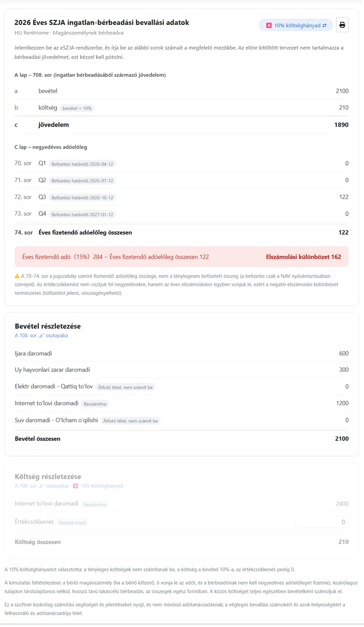
Task: Click the Q4 deadline badge 2027-01-12
Action: pyautogui.click(x=82, y=215)
